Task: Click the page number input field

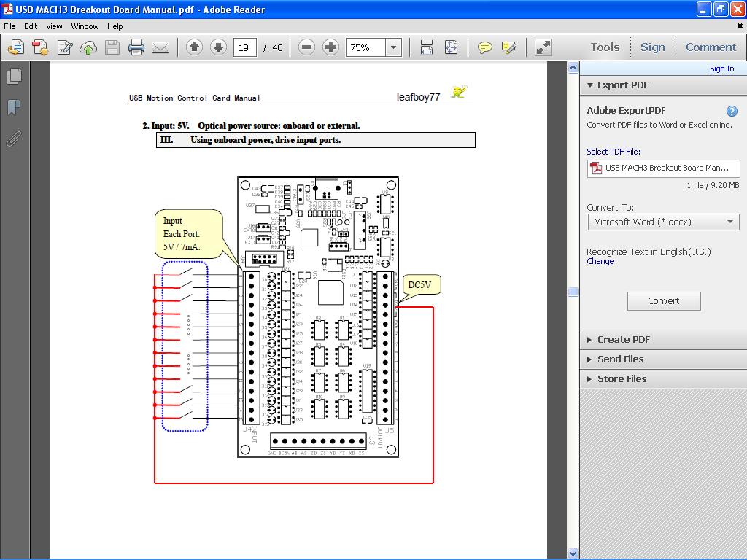Action: [x=244, y=47]
